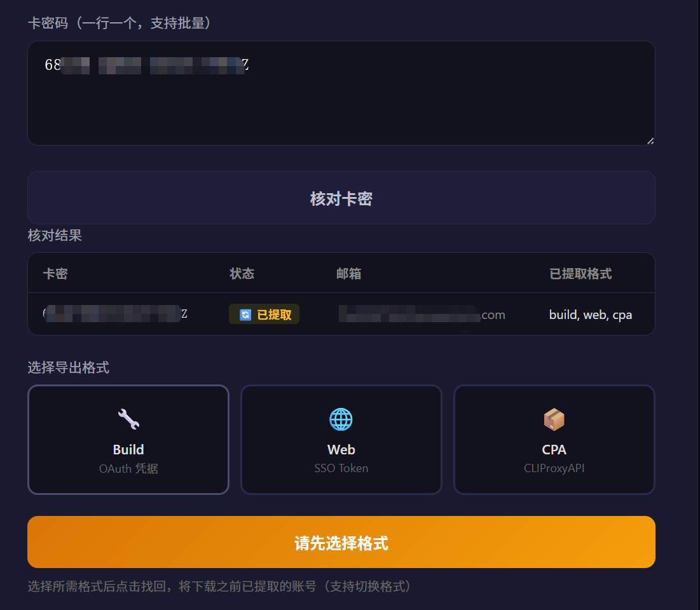Click the wrench icon on Build card
Viewport: 700px width, 610px height.
tap(128, 419)
